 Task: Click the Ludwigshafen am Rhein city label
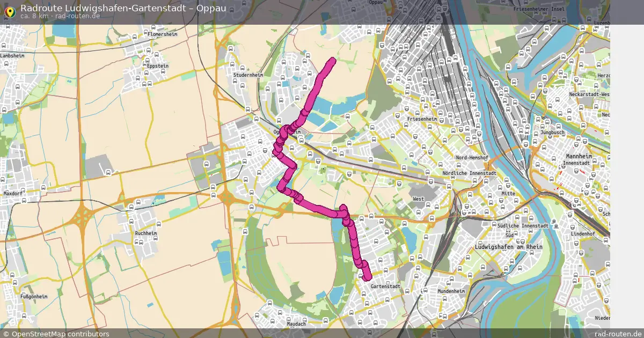click(x=509, y=247)
